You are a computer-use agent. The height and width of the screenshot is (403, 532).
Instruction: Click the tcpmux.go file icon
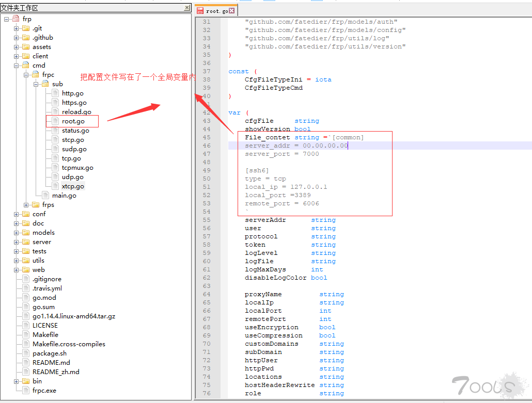pos(55,167)
